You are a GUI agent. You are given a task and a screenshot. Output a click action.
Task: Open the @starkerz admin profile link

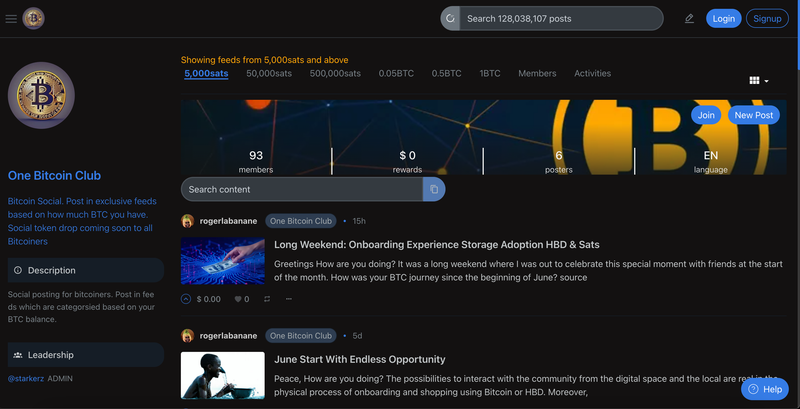pyautogui.click(x=26, y=378)
